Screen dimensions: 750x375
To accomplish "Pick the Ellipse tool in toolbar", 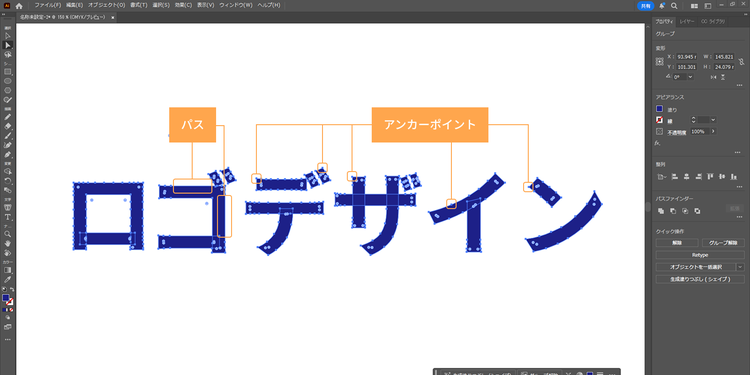I will click(8, 81).
